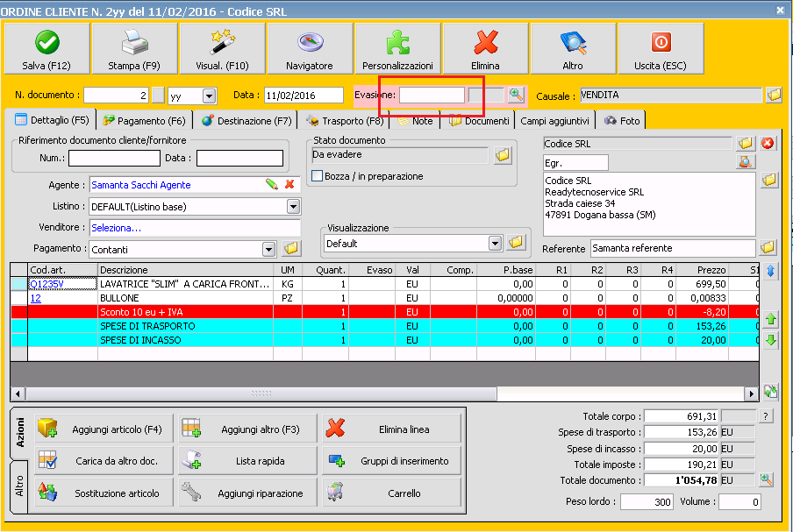
Task: Open Navigatore compass tool
Action: click(309, 43)
